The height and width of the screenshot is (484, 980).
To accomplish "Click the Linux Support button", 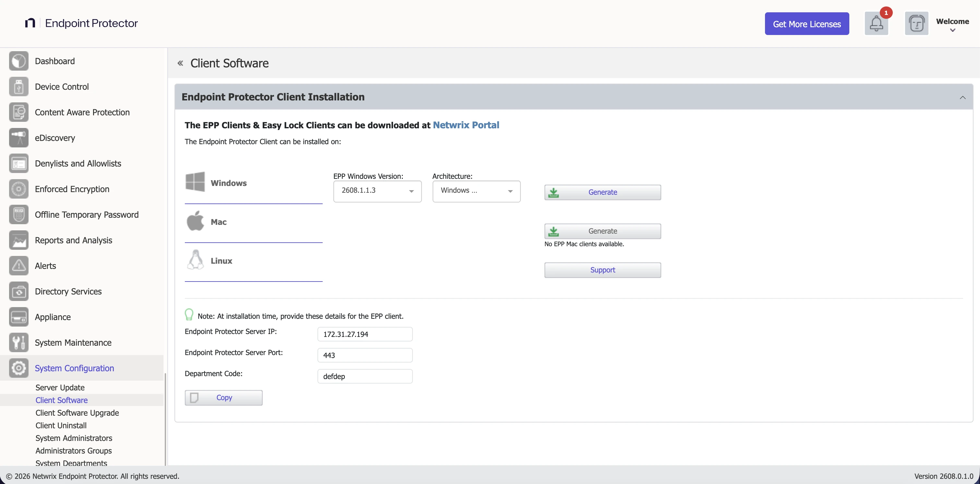I will pyautogui.click(x=602, y=270).
